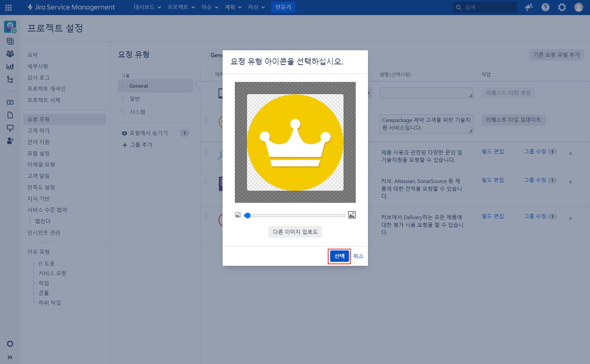Open 고객 허가 settings page
This screenshot has height=364, width=590.
click(39, 131)
